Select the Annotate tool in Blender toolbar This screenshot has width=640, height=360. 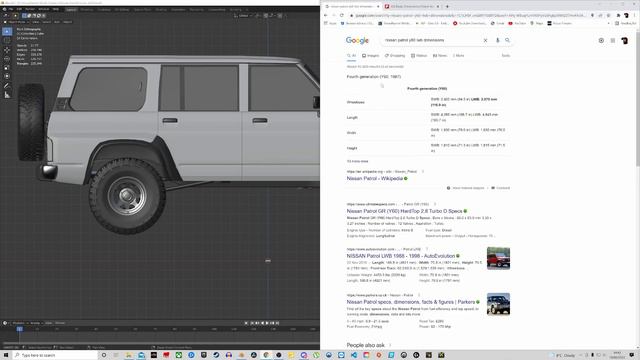[x=7, y=86]
